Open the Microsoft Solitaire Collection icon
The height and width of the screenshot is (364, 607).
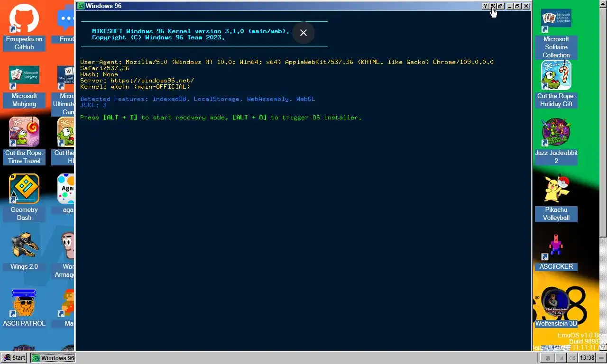[x=556, y=33]
